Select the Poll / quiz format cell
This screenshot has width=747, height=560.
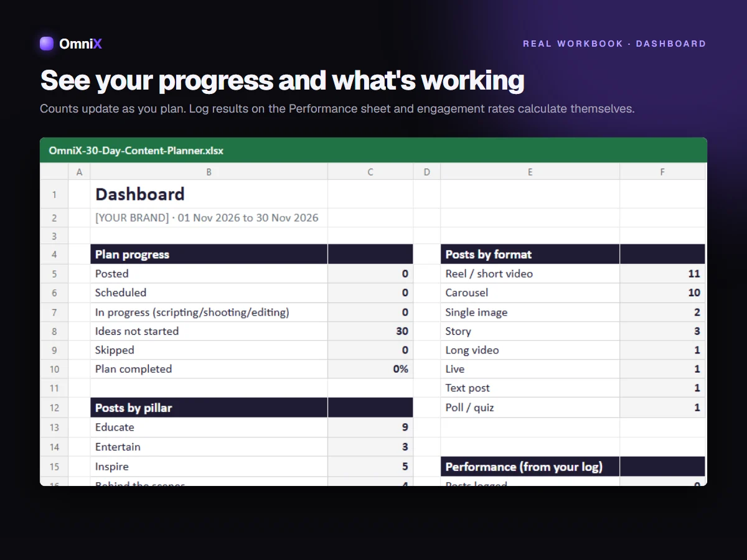tap(530, 408)
